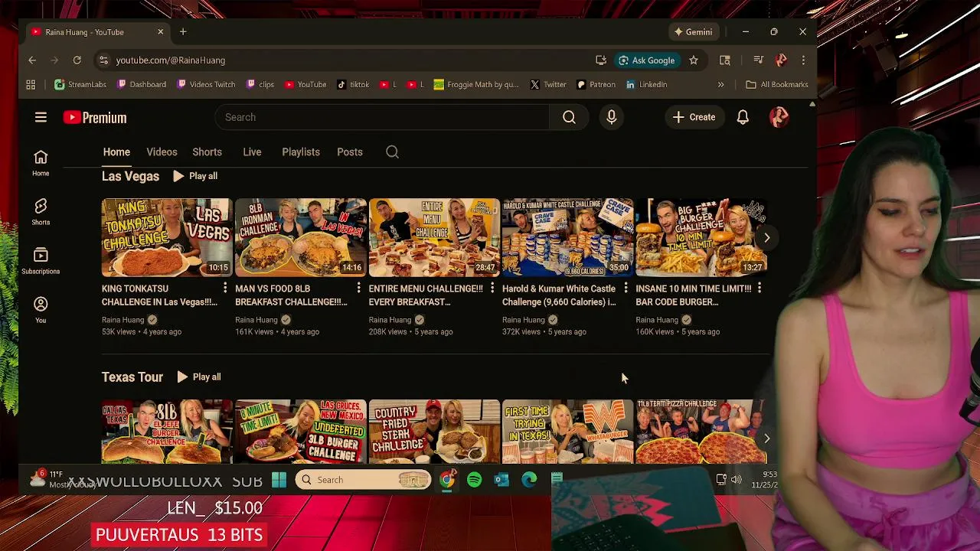Show next videos in Texas Tour row
This screenshot has width=980, height=551.
click(766, 439)
